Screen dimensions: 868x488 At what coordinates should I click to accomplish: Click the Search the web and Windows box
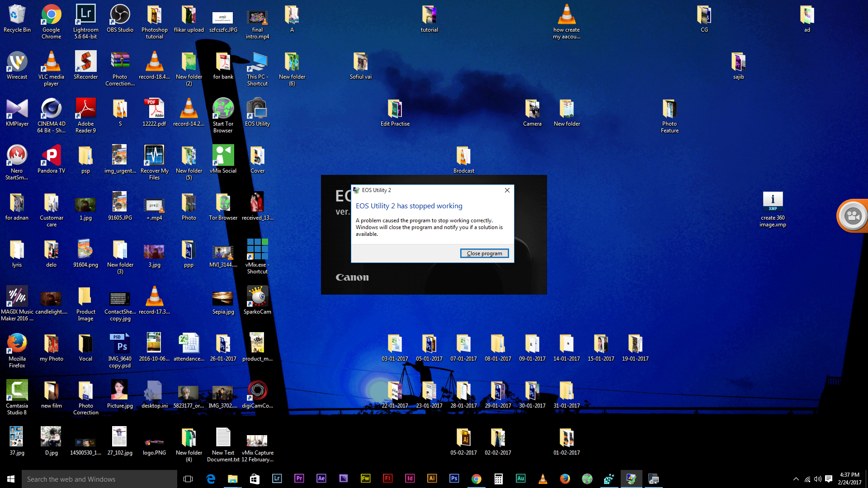point(99,479)
